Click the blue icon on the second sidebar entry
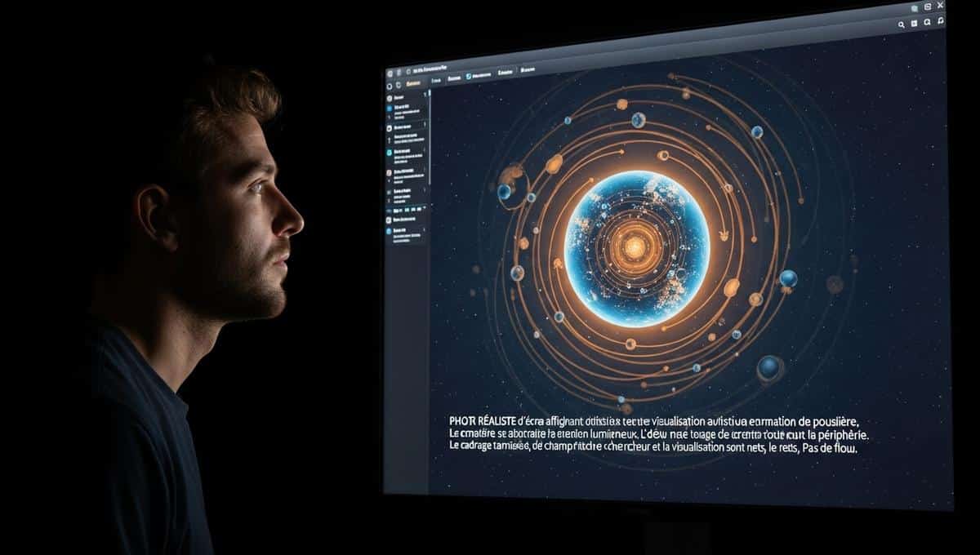 point(389,107)
